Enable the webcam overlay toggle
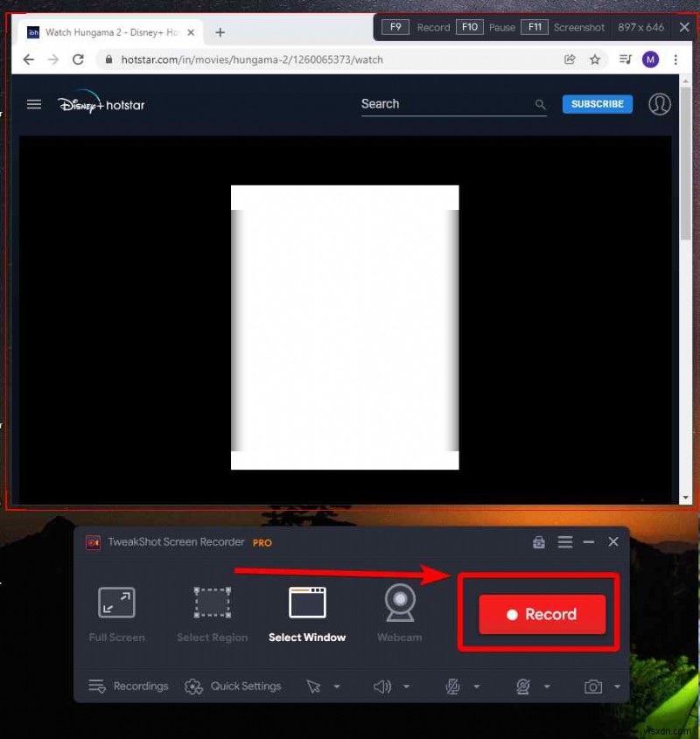 click(524, 687)
